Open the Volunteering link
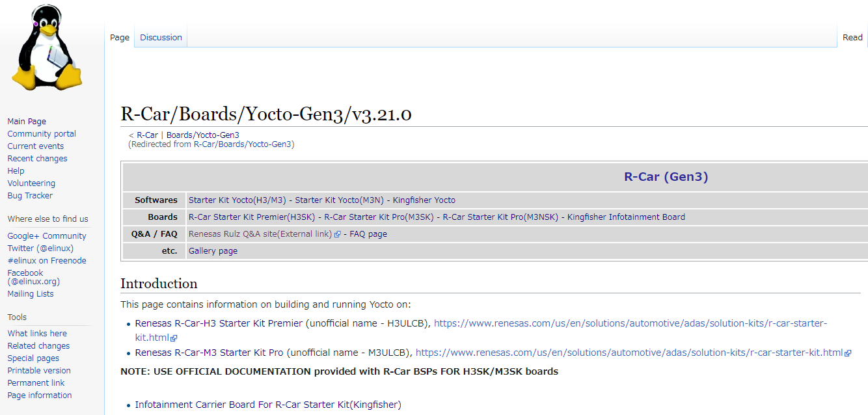This screenshot has width=868, height=415. coord(31,183)
